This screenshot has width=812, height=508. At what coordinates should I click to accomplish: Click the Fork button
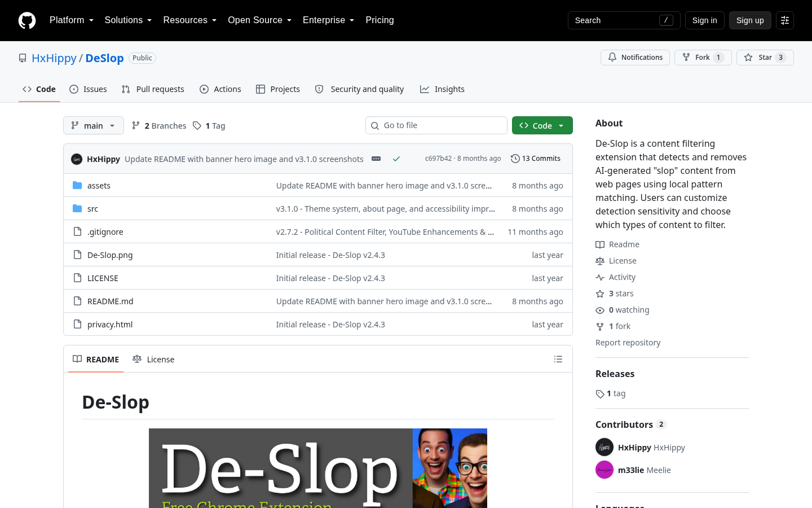(703, 58)
